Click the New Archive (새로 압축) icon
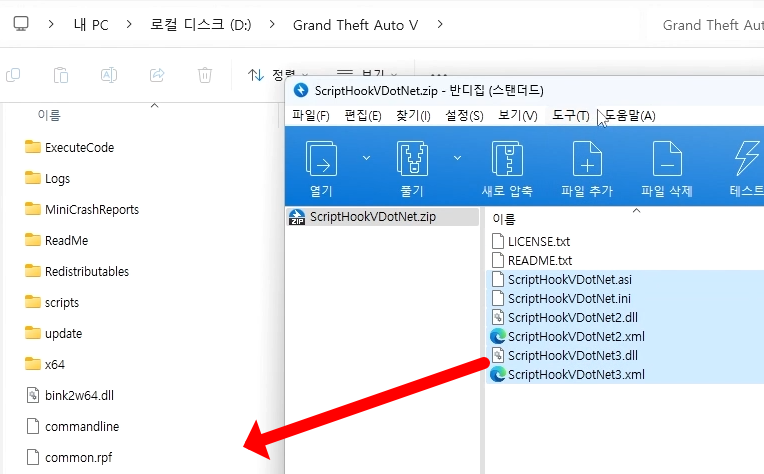764x474 pixels. click(507, 160)
